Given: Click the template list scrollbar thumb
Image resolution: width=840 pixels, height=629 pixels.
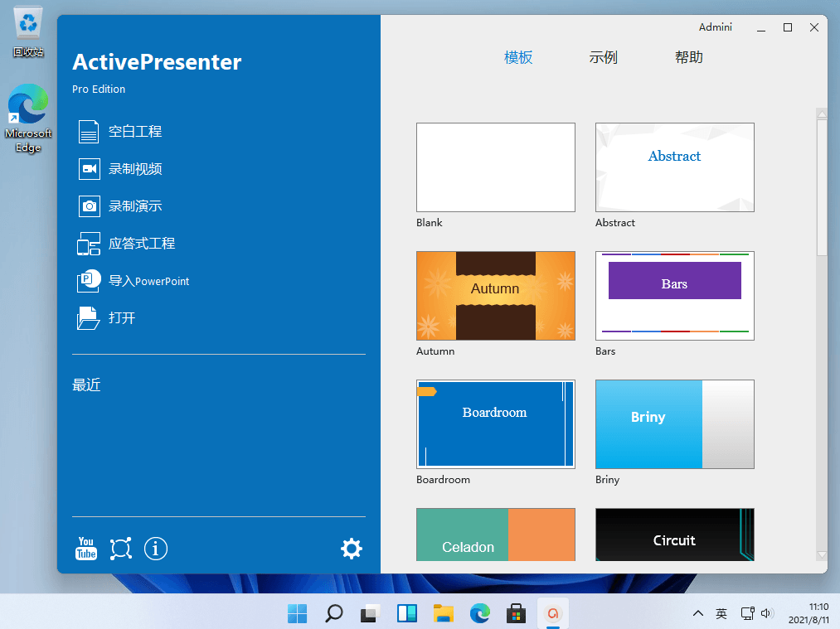Looking at the screenshot, I should (x=822, y=187).
